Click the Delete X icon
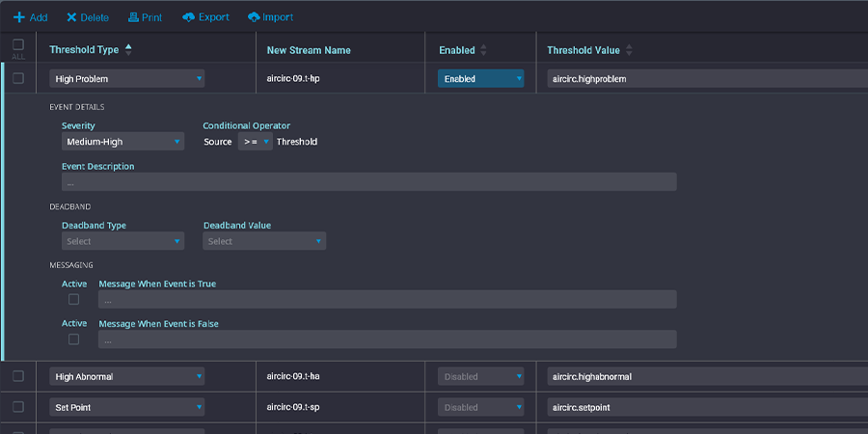Image resolution: width=868 pixels, height=434 pixels. [72, 17]
